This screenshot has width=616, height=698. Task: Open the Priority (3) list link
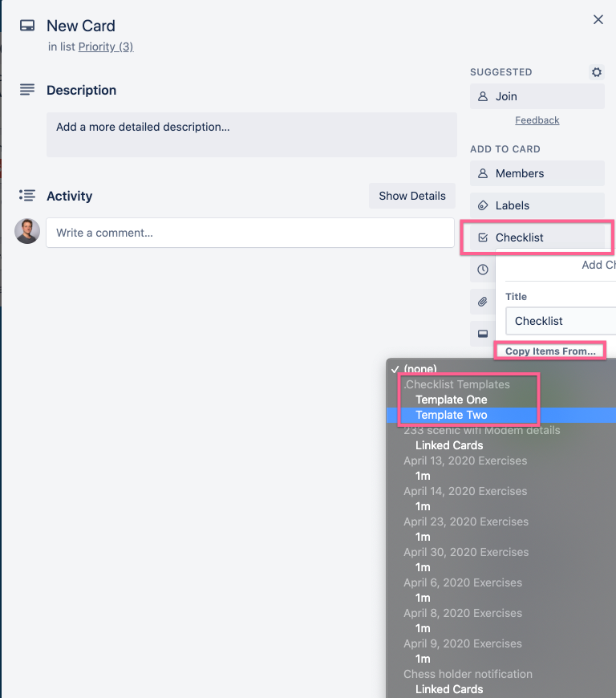point(106,47)
